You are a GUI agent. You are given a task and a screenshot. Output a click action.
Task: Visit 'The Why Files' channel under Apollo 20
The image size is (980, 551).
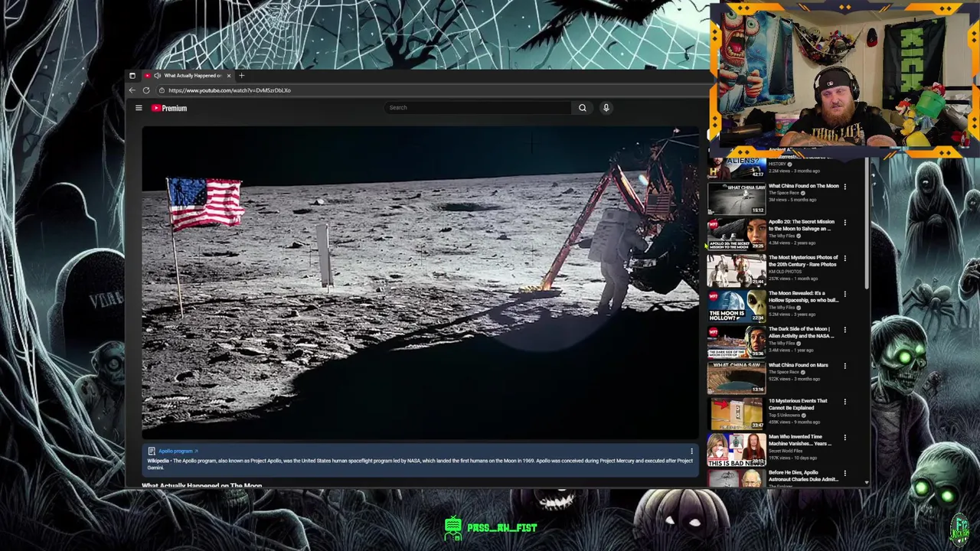point(781,236)
